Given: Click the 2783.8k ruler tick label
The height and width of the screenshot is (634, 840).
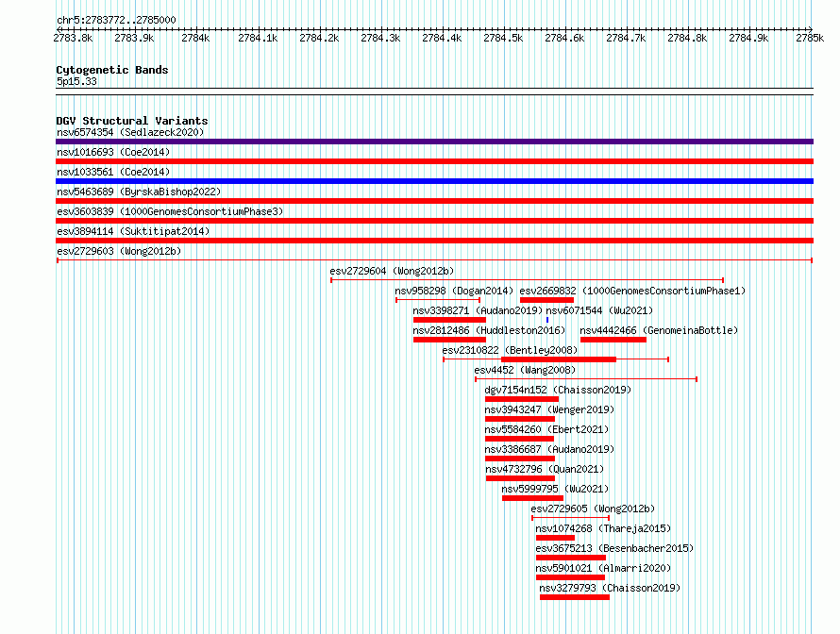Looking at the screenshot, I should pos(73,38).
